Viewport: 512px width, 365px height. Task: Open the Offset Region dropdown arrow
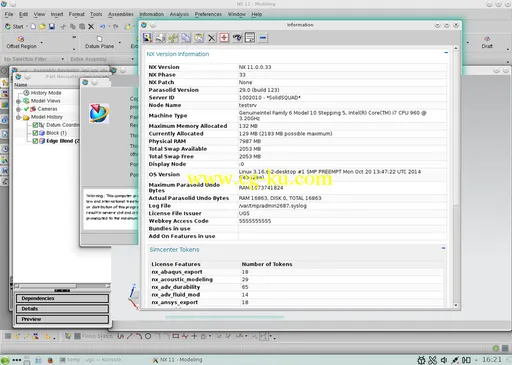point(42,43)
